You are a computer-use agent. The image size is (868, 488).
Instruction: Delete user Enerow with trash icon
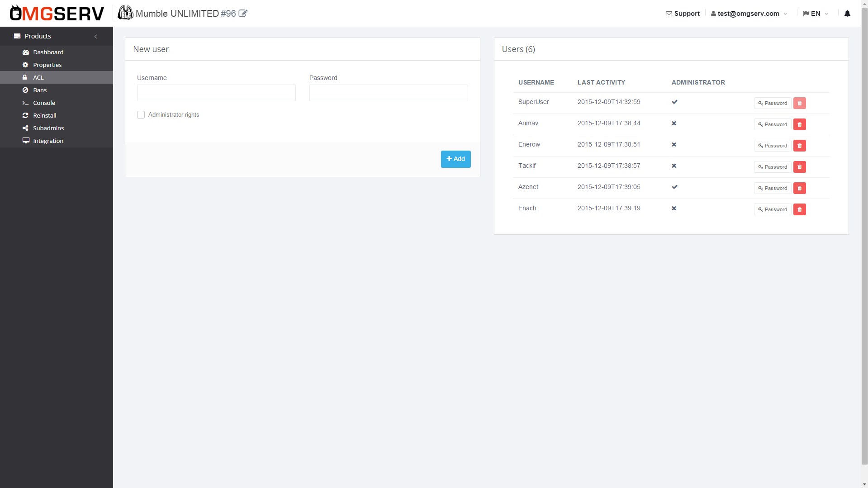coord(799,146)
